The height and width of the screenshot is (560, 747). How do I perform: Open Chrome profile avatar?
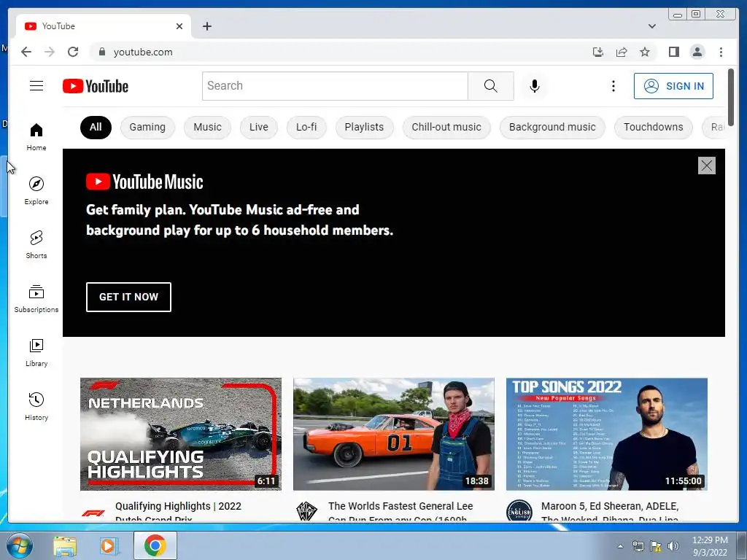click(x=697, y=52)
